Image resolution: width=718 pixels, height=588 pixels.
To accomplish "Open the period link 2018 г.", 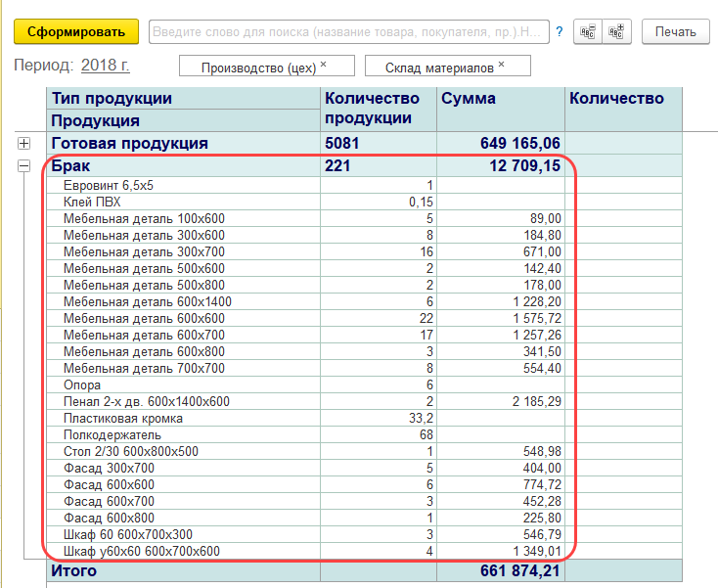I will (x=106, y=65).
